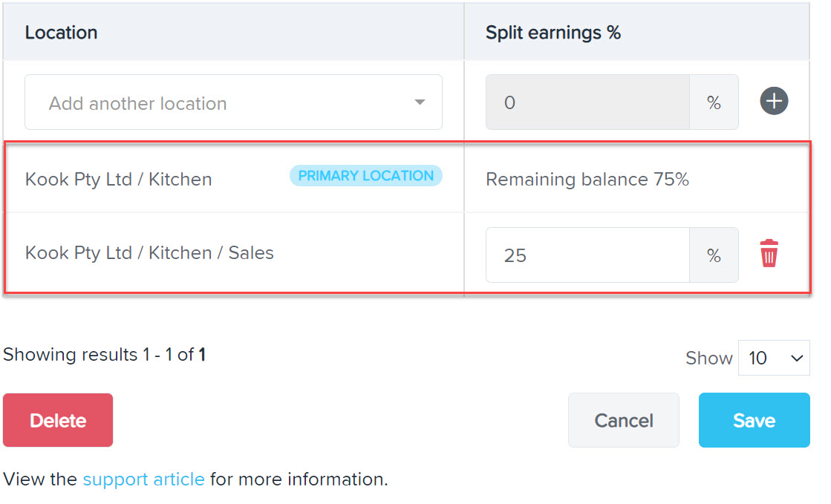Image resolution: width=831 pixels, height=504 pixels.
Task: Expand the location dropdown arrow
Action: tap(420, 102)
